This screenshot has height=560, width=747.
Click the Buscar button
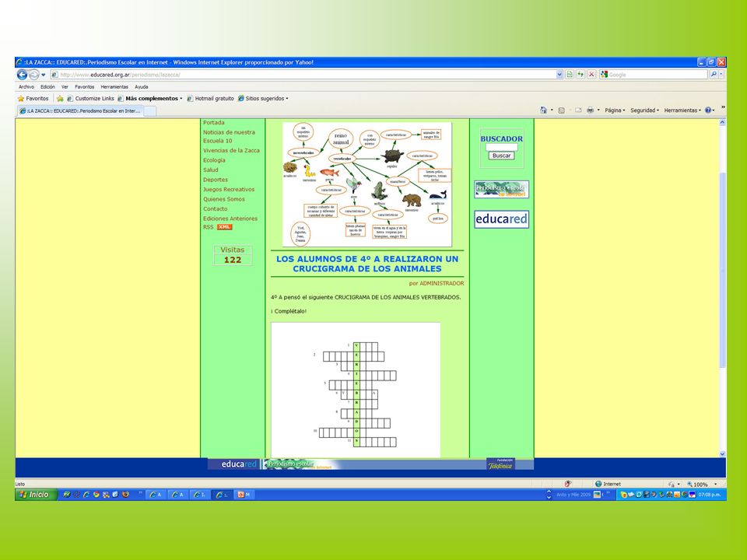[x=501, y=156]
